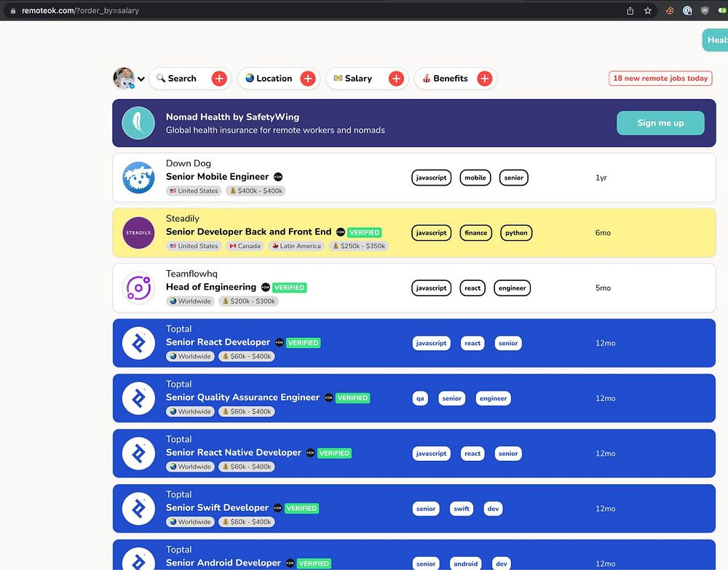The image size is (728, 570).
Task: Select the android tag
Action: [x=465, y=563]
